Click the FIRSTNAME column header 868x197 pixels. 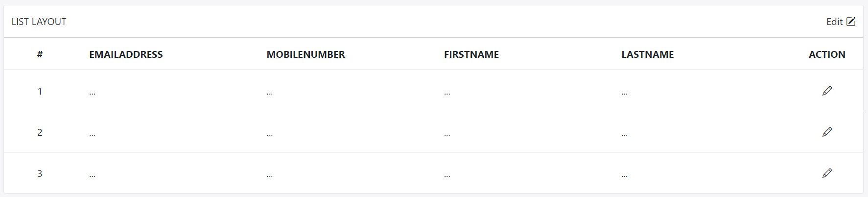(471, 54)
